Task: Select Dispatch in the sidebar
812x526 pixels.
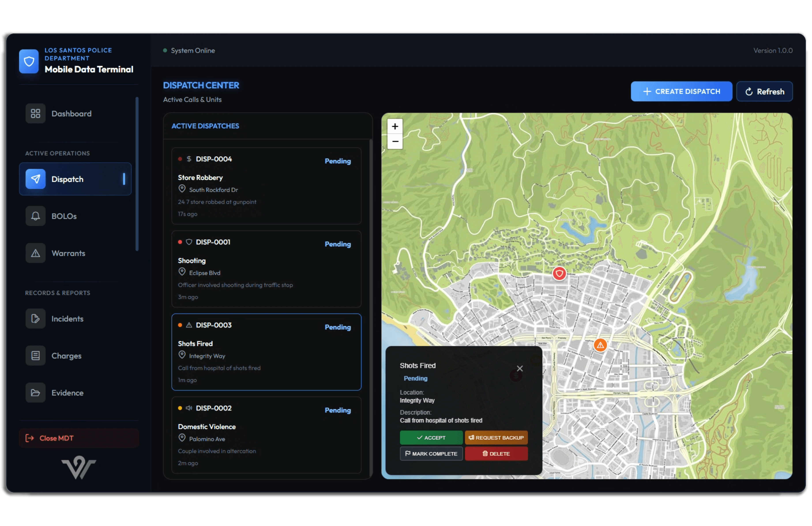Action: [75, 179]
